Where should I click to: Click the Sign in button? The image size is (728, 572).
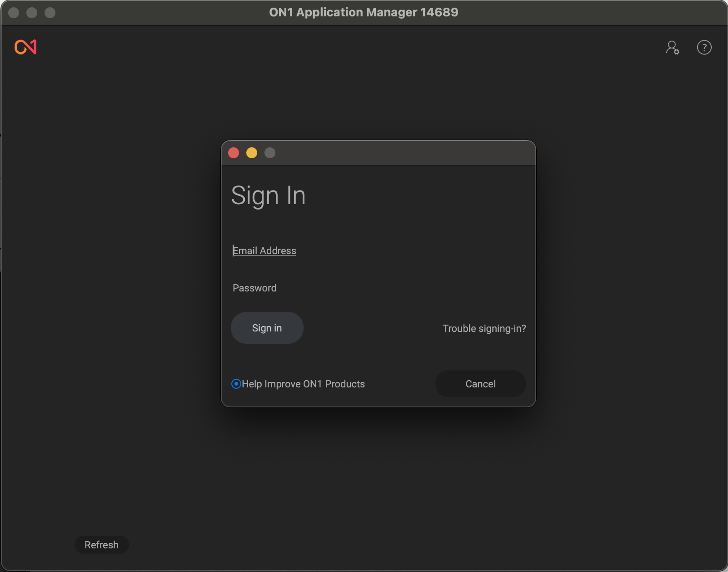(267, 328)
